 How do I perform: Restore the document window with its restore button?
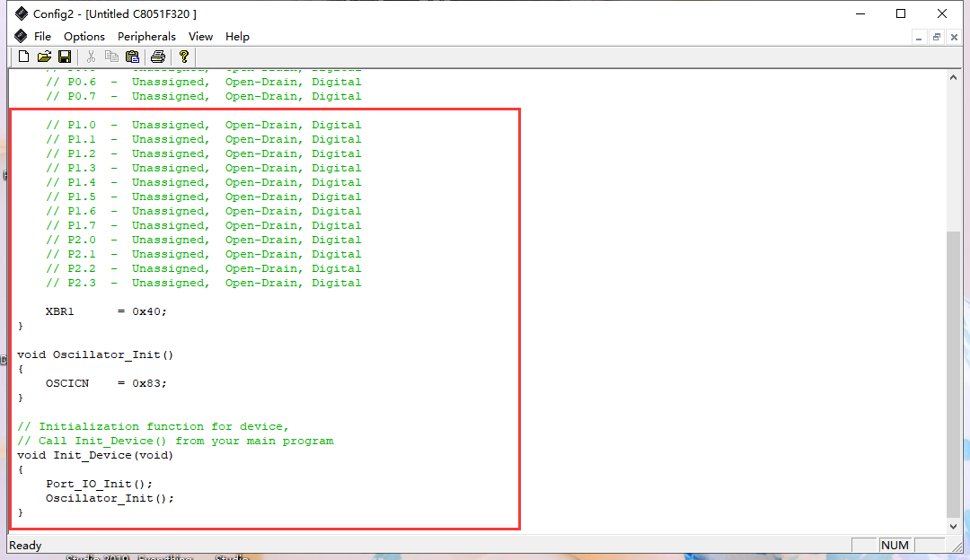pyautogui.click(x=936, y=37)
